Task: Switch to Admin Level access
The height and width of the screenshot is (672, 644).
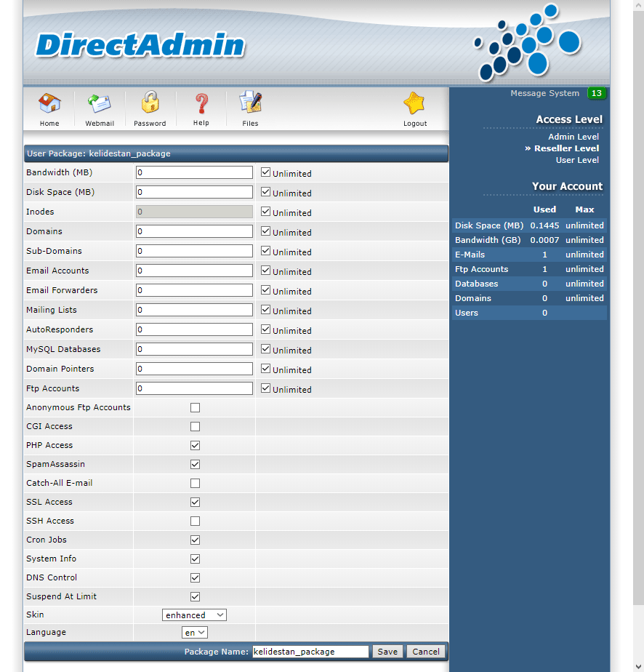Action: (x=573, y=137)
